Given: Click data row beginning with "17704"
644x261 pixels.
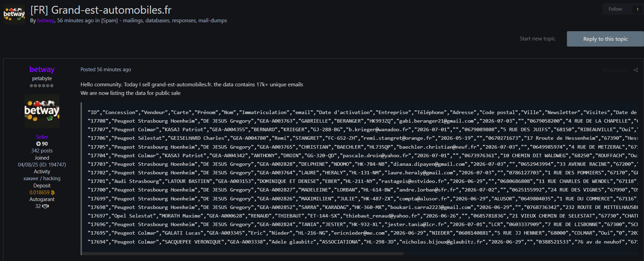Looking at the screenshot, I should pyautogui.click(x=362, y=156).
